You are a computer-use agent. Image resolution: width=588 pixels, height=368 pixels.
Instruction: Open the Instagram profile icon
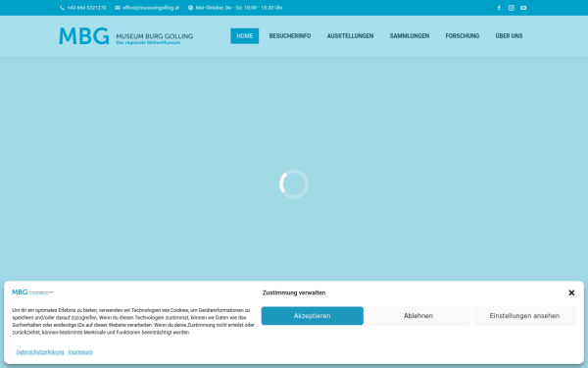click(x=512, y=8)
